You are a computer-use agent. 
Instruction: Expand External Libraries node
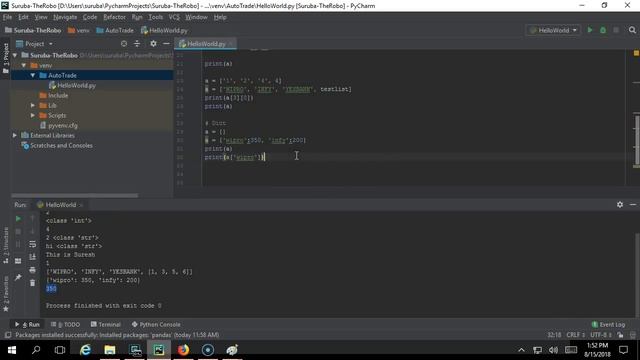(x=15, y=136)
